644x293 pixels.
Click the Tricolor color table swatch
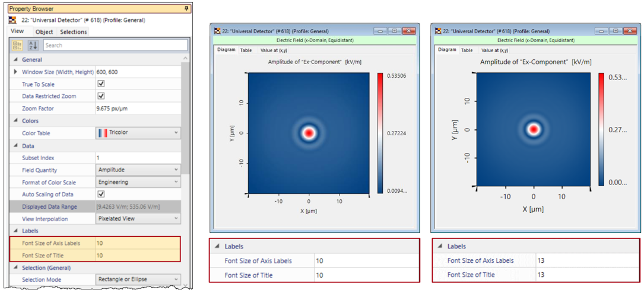(x=102, y=133)
